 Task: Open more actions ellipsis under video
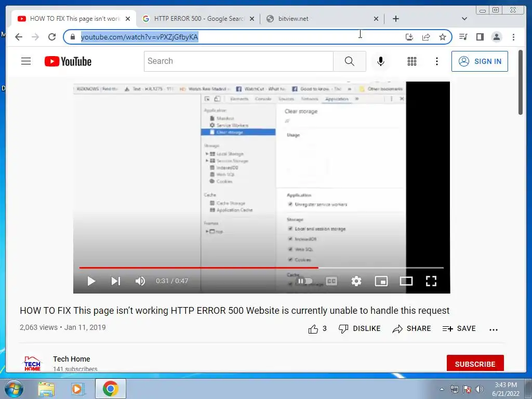[x=494, y=329]
